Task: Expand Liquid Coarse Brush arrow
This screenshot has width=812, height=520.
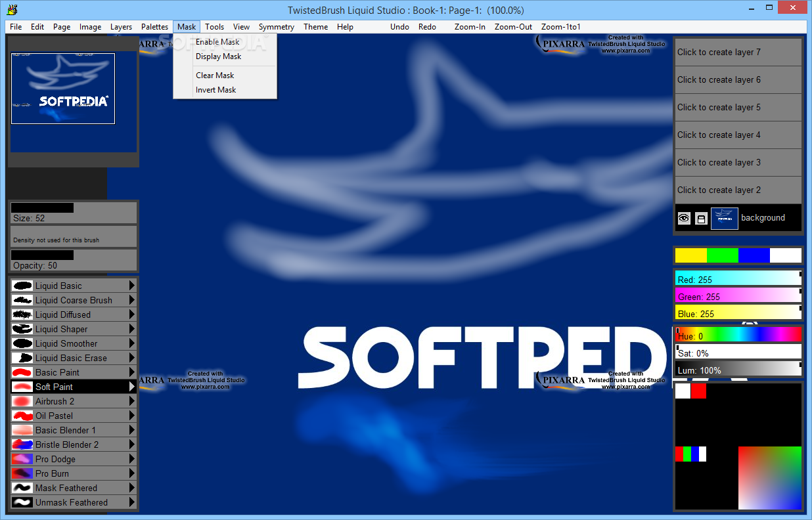Action: pyautogui.click(x=132, y=300)
